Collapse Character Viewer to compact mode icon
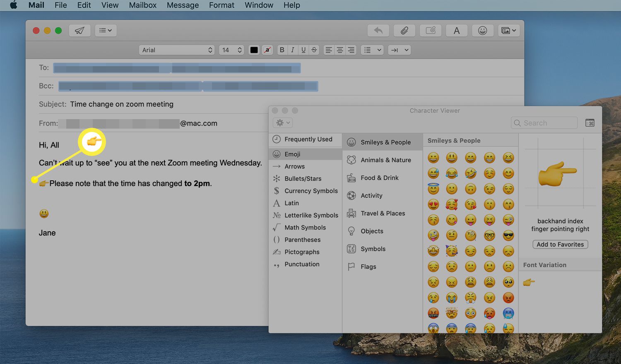The width and height of the screenshot is (621, 364). pyautogui.click(x=590, y=123)
